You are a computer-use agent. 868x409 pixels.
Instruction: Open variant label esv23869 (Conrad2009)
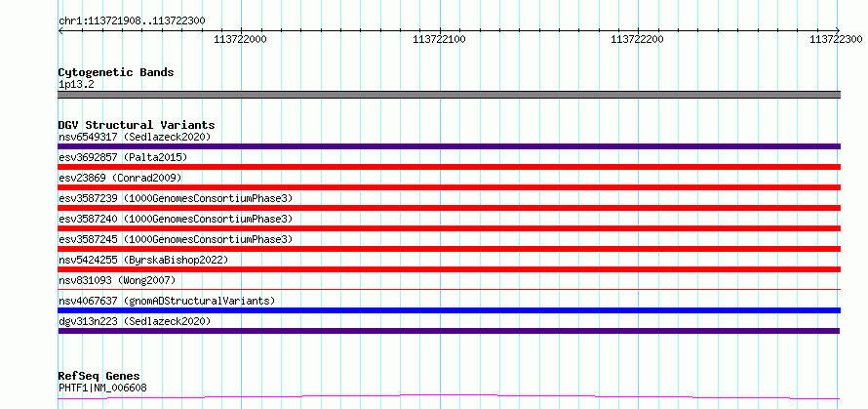pyautogui.click(x=120, y=178)
